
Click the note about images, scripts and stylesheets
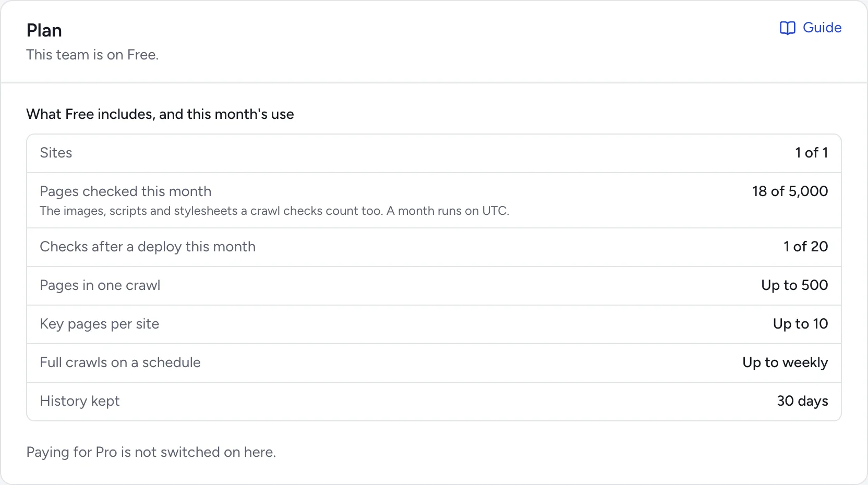tap(274, 211)
